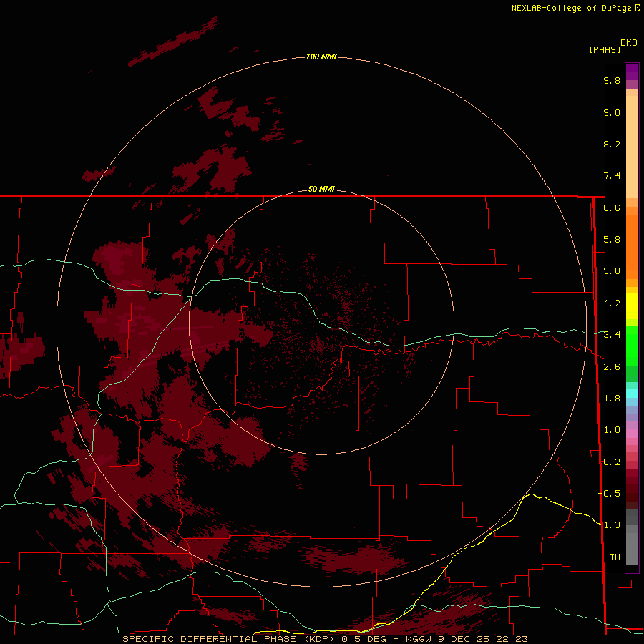This screenshot has height=644, width=644.
Task: Click the -1.3 value on the scale
Action: pyautogui.click(x=609, y=525)
